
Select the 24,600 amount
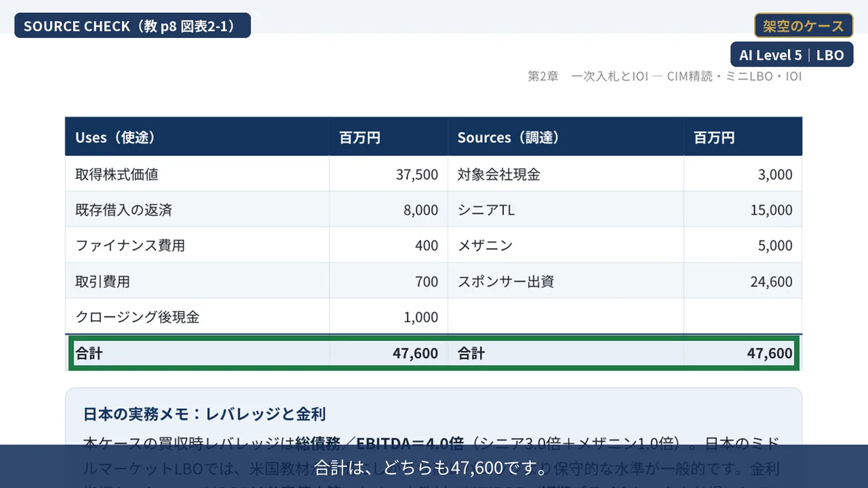(772, 281)
